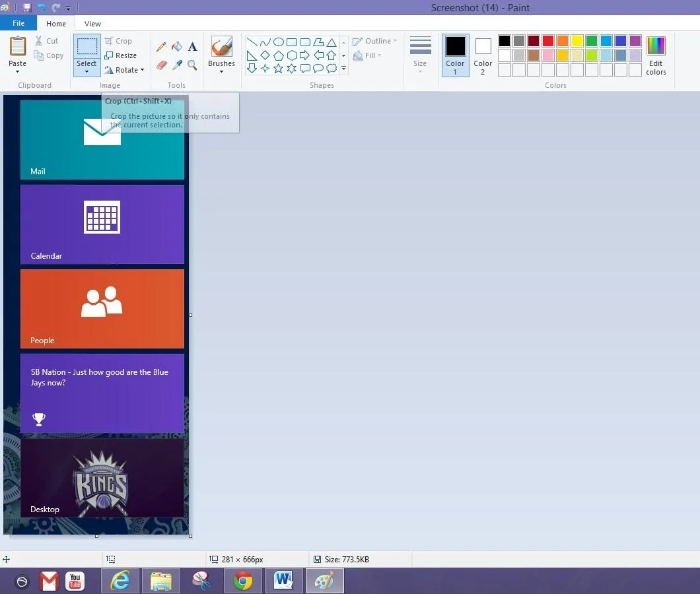Pick the Oval callout shape

click(x=318, y=68)
